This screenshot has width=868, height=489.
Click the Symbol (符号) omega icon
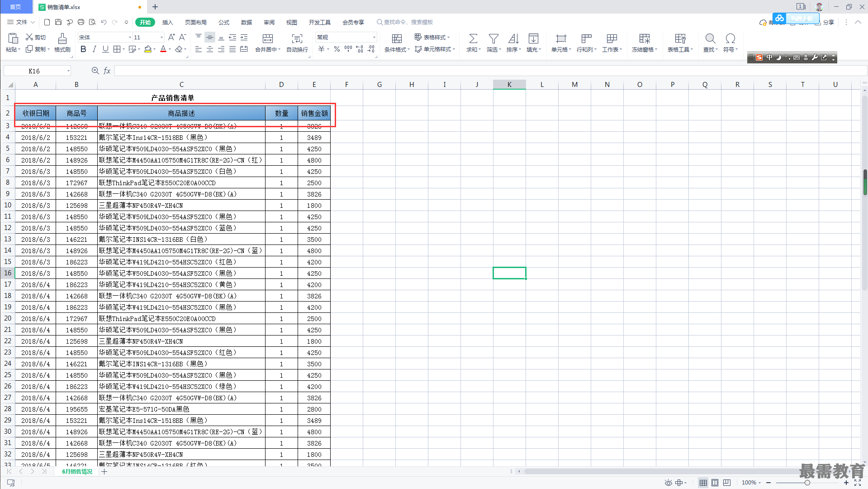(730, 38)
